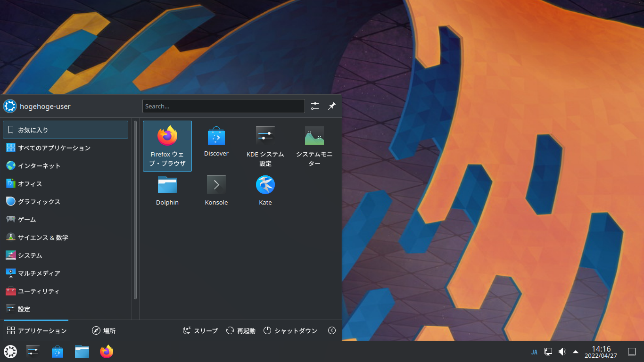Open サイエンス & 数学 category
The image size is (644, 362).
pyautogui.click(x=66, y=237)
